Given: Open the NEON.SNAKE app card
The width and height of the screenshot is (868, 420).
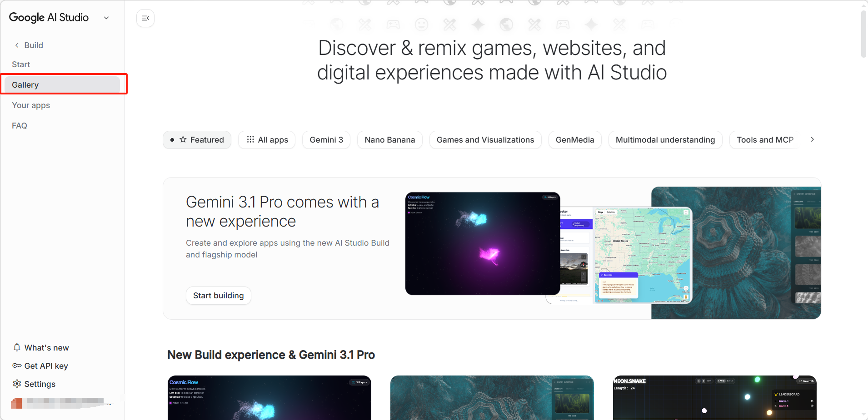Looking at the screenshot, I should (x=715, y=398).
